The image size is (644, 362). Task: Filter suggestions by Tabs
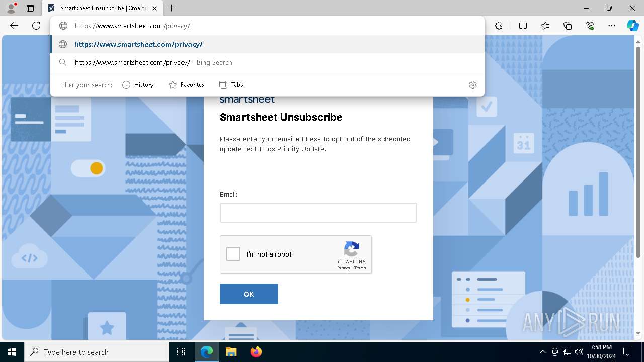coord(231,85)
